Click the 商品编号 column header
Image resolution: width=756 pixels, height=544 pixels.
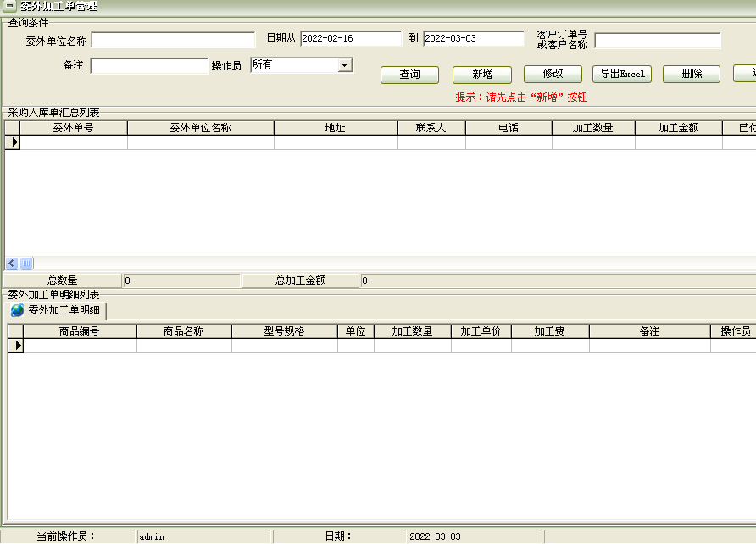(x=80, y=331)
